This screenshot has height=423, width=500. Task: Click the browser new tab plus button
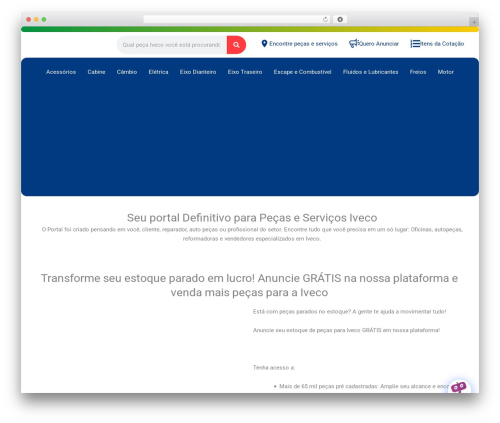(x=474, y=22)
